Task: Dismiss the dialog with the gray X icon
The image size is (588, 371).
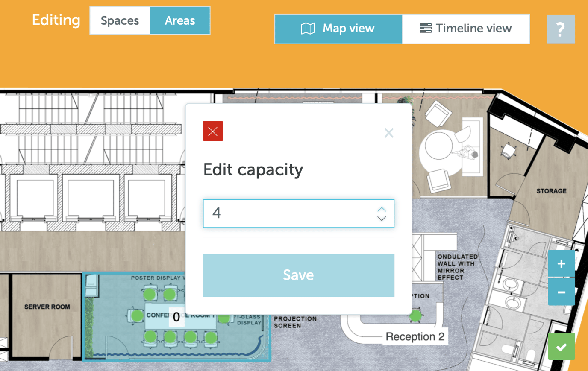Action: pyautogui.click(x=389, y=133)
